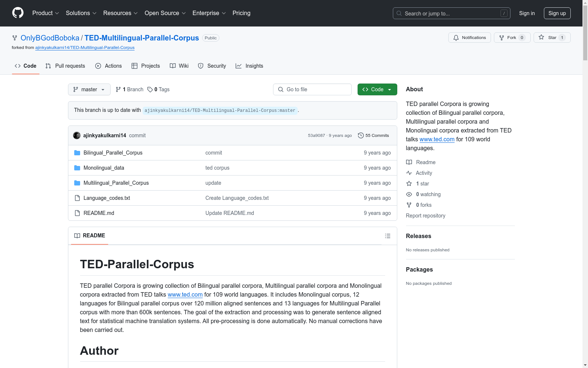This screenshot has width=588, height=368.
Task: Open the README outline icon
Action: pyautogui.click(x=387, y=236)
